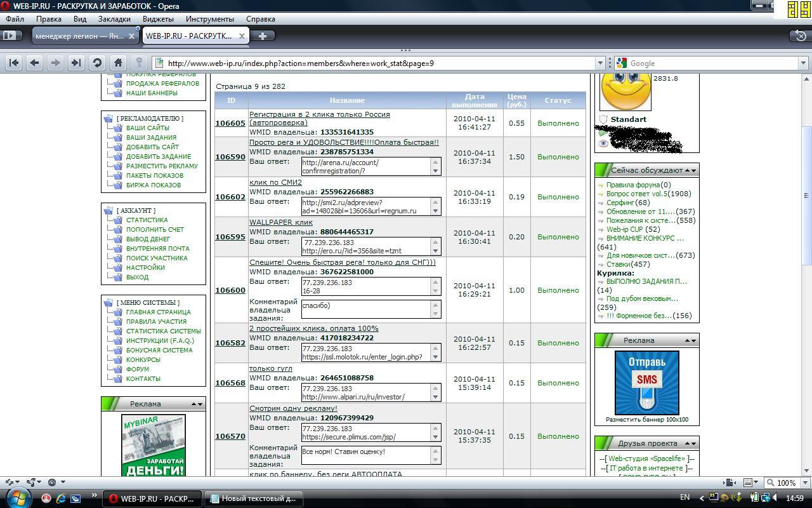The image size is (812, 508).
Task: Switch to Новый текстовый д... taskbar window
Action: point(252,498)
